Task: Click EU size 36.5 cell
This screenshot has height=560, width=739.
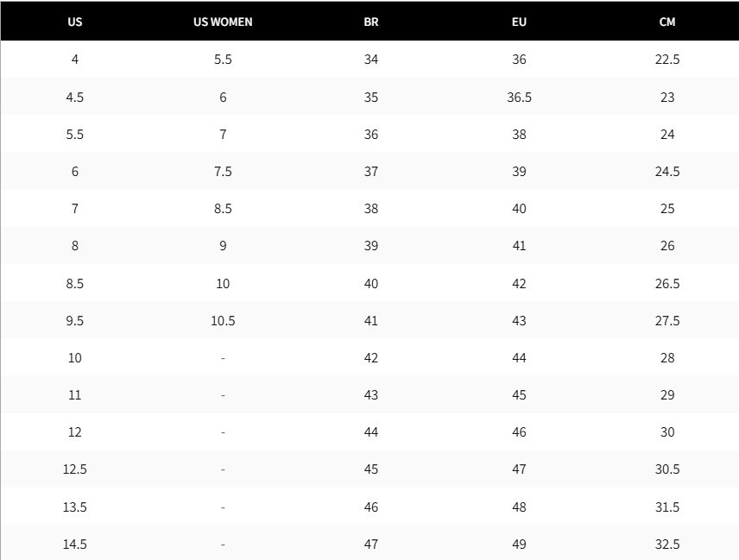Action: (x=519, y=98)
